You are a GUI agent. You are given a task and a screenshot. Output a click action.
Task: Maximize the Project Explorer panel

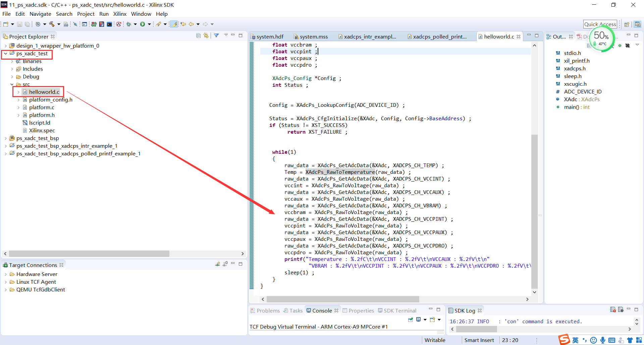click(240, 35)
